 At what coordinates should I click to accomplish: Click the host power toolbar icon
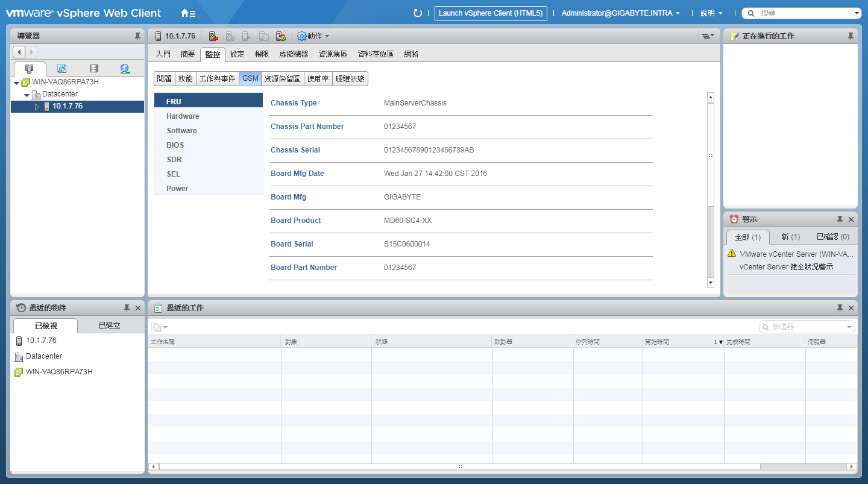(264, 36)
